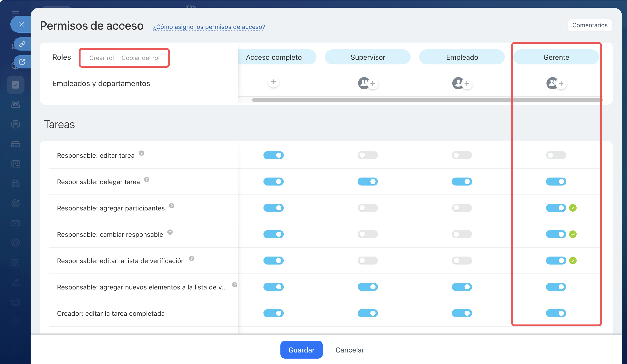The height and width of the screenshot is (364, 627).
Task: Open the clipboard document icon in sidebar
Action: coord(16,124)
